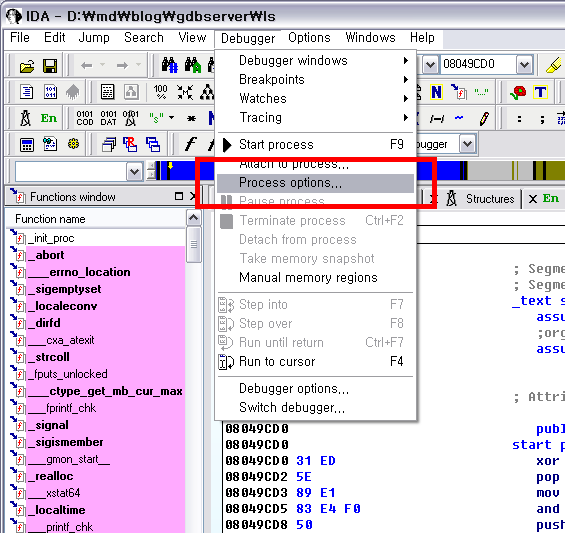Choose Switch debugger... menu entry

click(315, 408)
